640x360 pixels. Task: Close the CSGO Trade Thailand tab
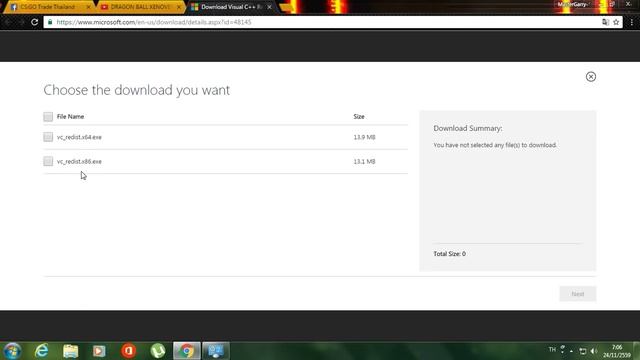(88, 7)
